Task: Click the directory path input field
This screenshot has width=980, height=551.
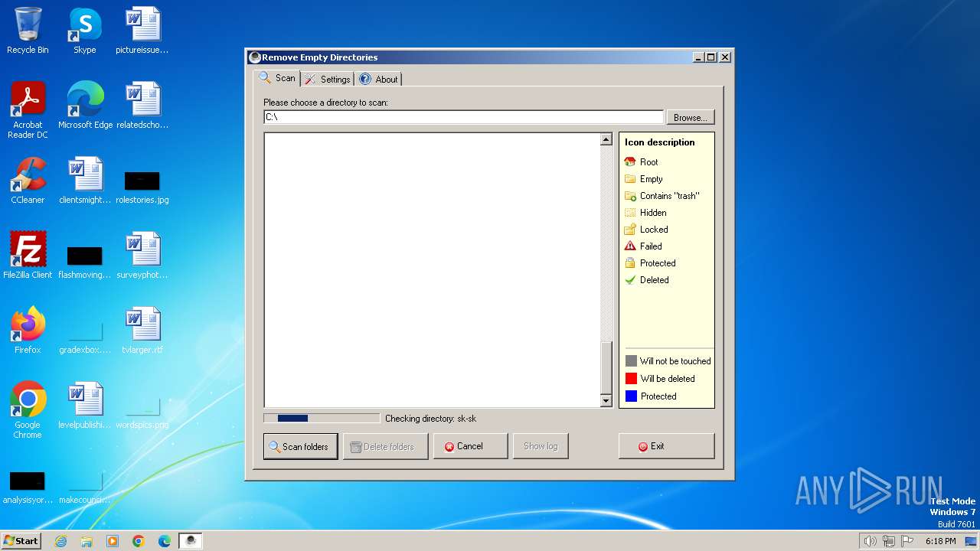Action: (463, 117)
